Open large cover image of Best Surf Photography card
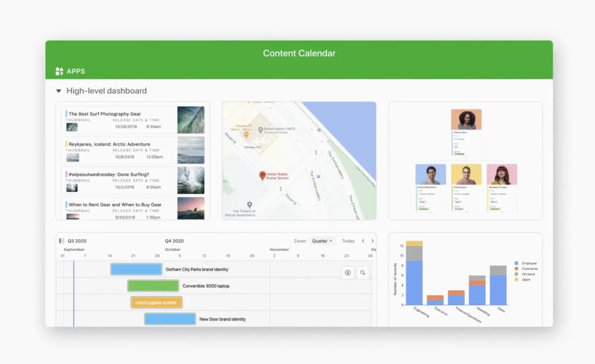The image size is (595, 364). (191, 120)
